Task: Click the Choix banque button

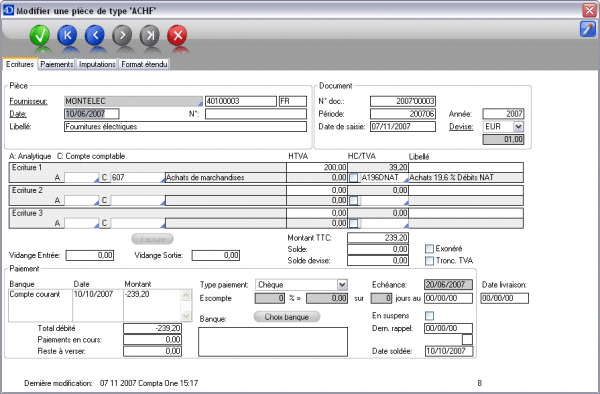Action: click(x=287, y=317)
